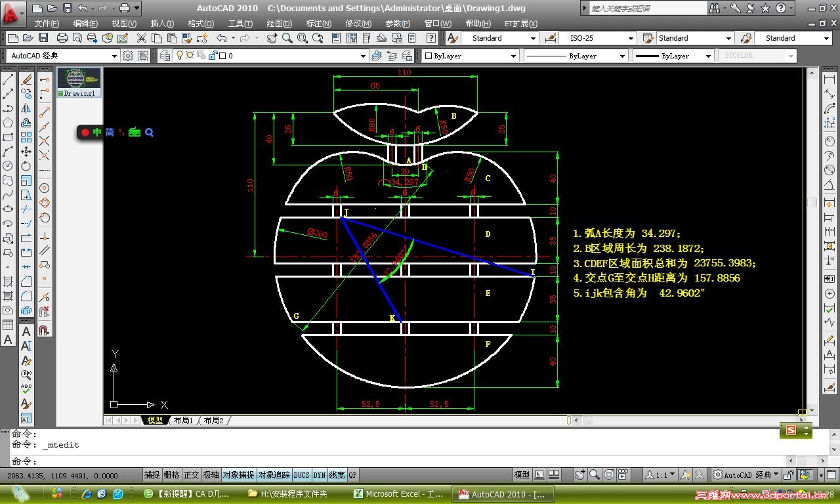Switch to the 布局2 layout tab
Viewport: 840px width, 504px height.
click(213, 421)
